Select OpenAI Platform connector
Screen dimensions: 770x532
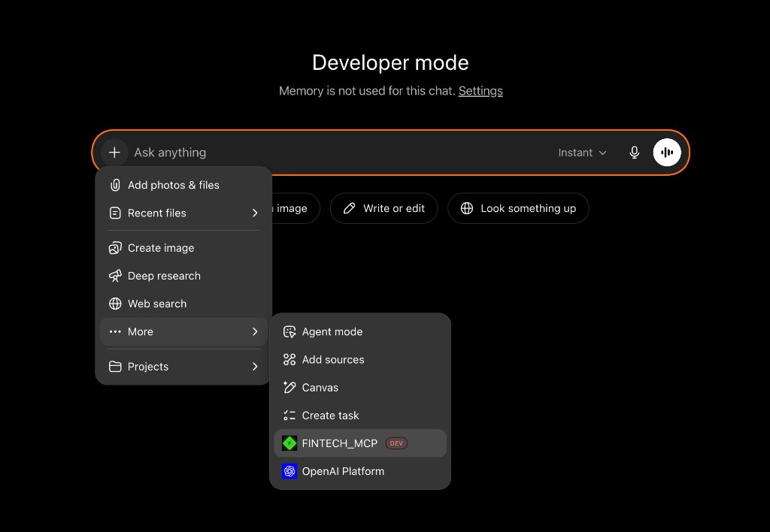tap(360, 471)
